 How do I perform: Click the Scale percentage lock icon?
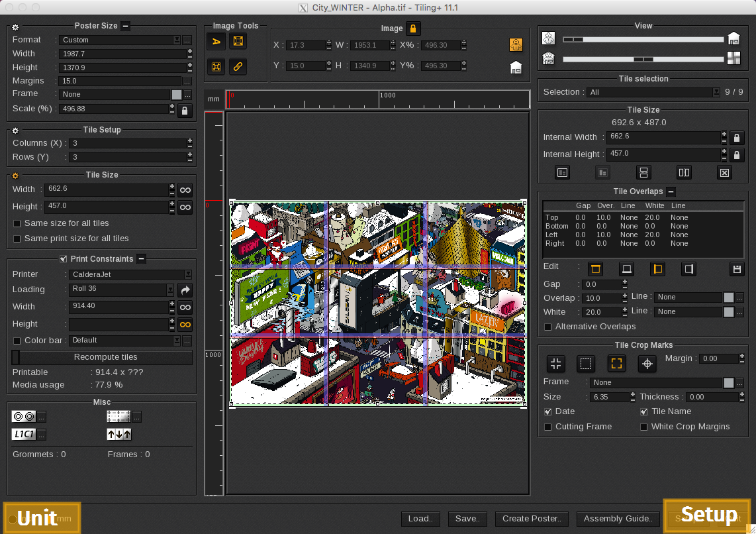click(185, 110)
